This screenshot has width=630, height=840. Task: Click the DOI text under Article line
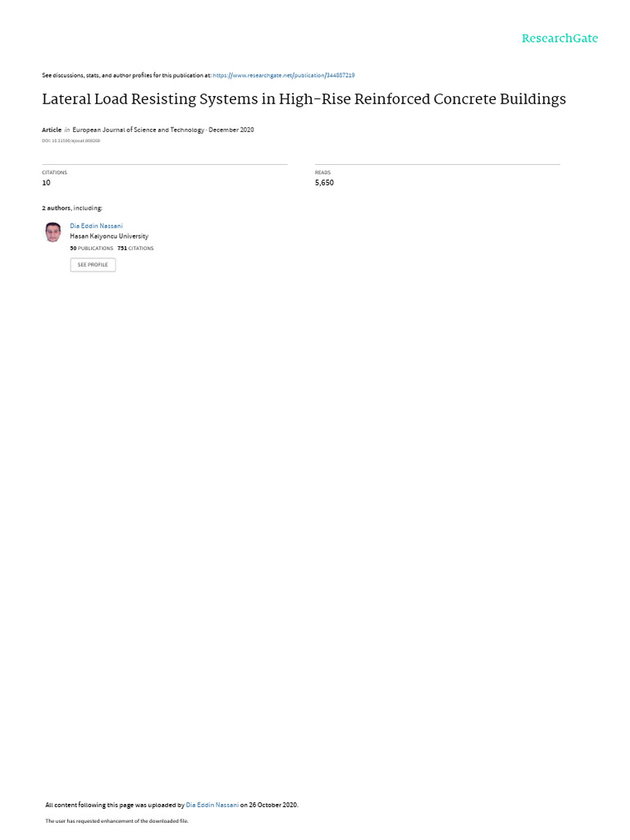tap(71, 141)
